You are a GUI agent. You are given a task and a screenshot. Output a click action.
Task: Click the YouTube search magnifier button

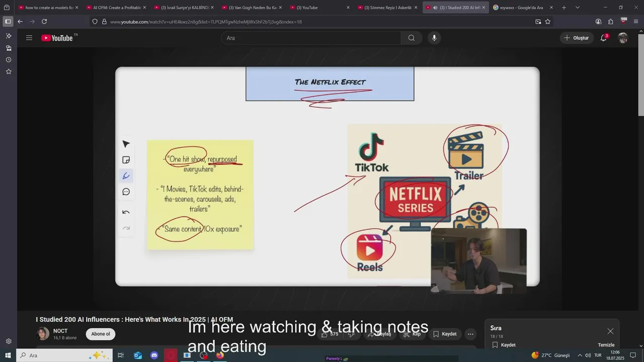point(412,38)
